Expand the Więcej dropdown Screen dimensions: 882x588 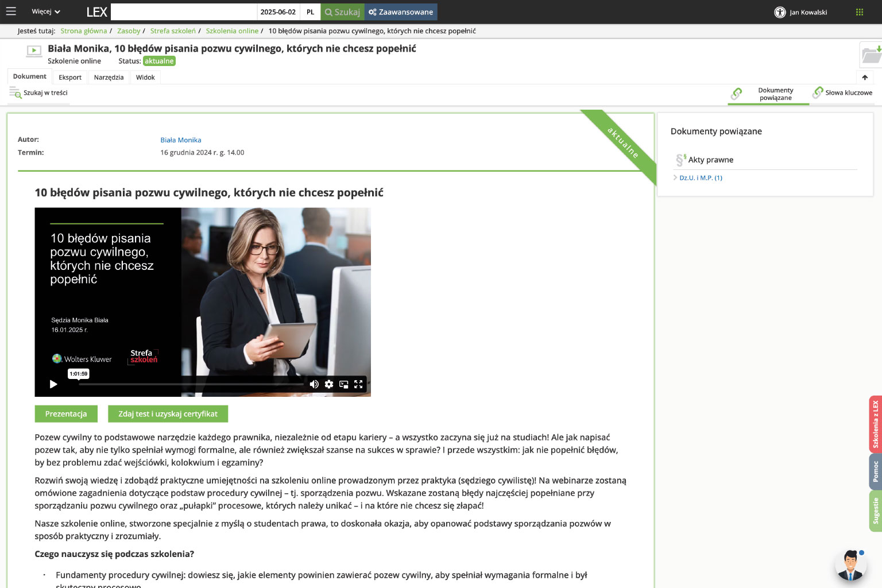[46, 11]
